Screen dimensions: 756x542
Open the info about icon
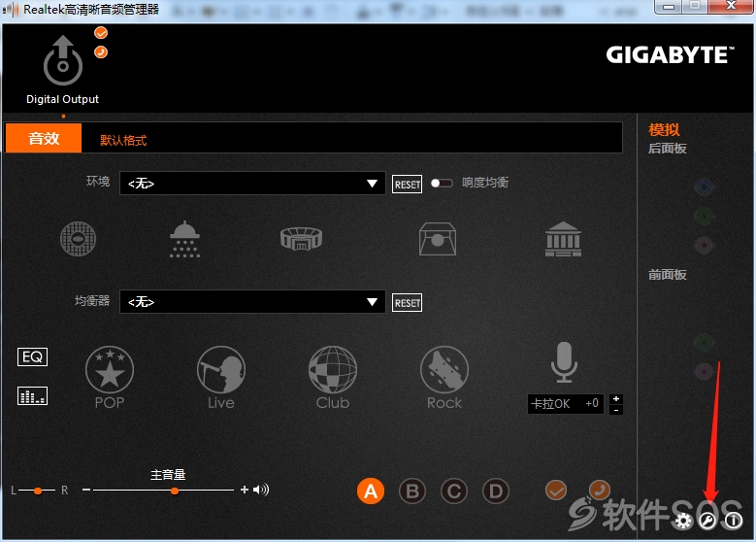(x=734, y=521)
